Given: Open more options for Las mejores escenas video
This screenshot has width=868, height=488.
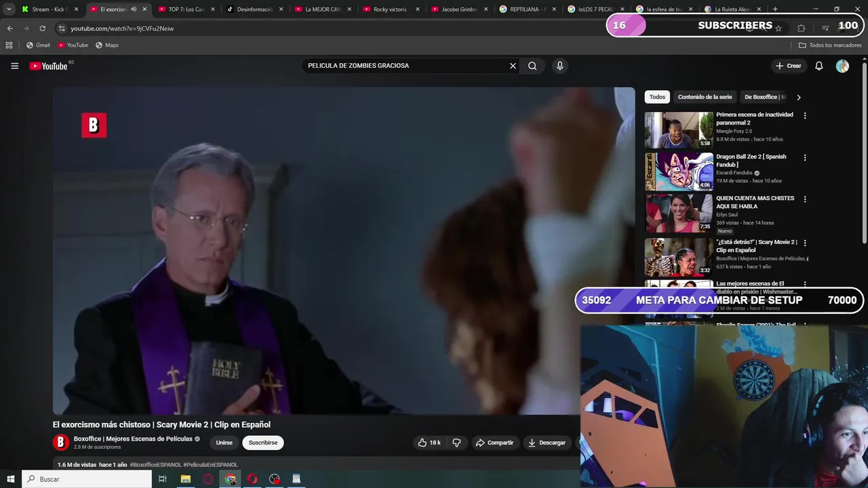Looking at the screenshot, I should 805,285.
